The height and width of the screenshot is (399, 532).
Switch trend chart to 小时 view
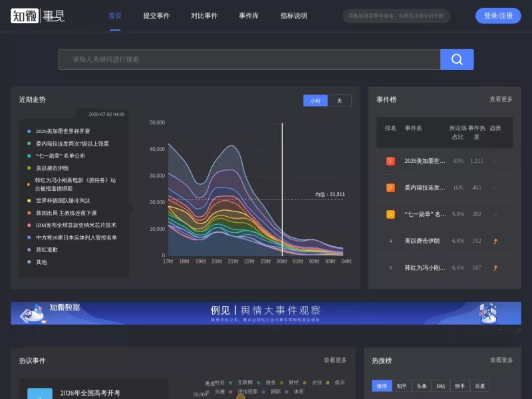pyautogui.click(x=315, y=101)
